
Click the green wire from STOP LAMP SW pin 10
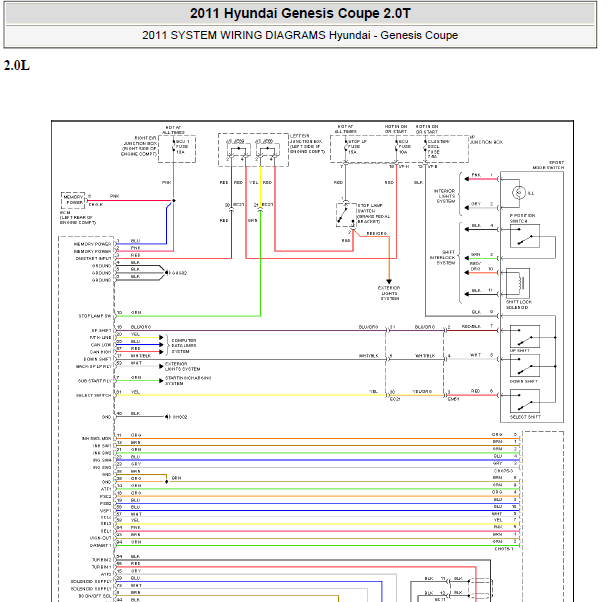click(188, 316)
